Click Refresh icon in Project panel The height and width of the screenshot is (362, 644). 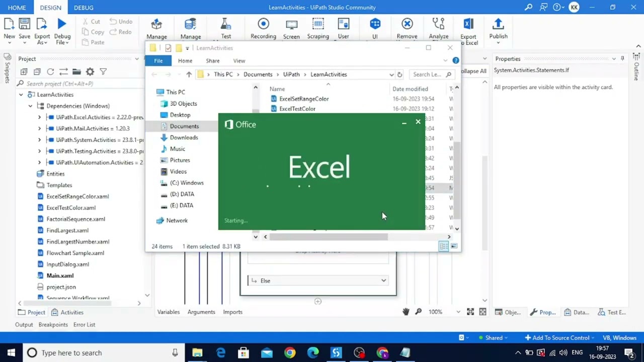[50, 72]
